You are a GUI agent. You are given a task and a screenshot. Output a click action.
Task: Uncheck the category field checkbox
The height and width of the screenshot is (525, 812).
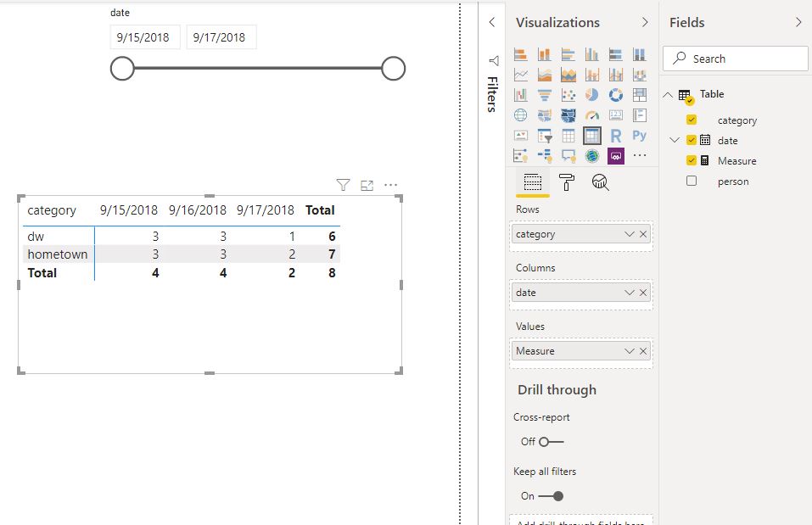tap(692, 120)
